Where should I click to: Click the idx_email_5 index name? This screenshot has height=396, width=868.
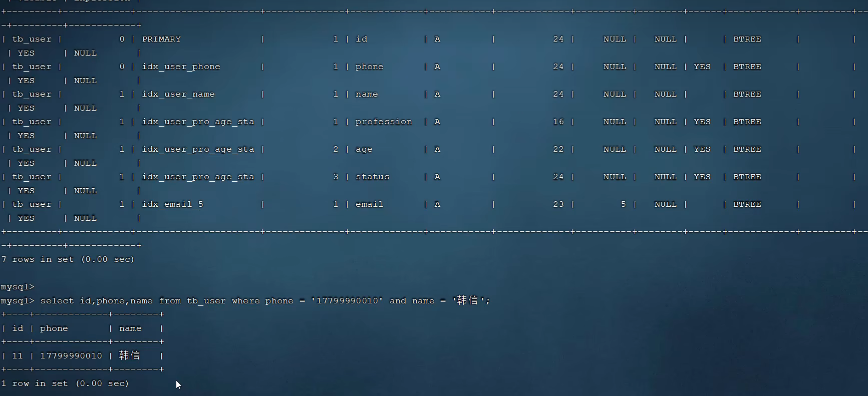click(172, 204)
